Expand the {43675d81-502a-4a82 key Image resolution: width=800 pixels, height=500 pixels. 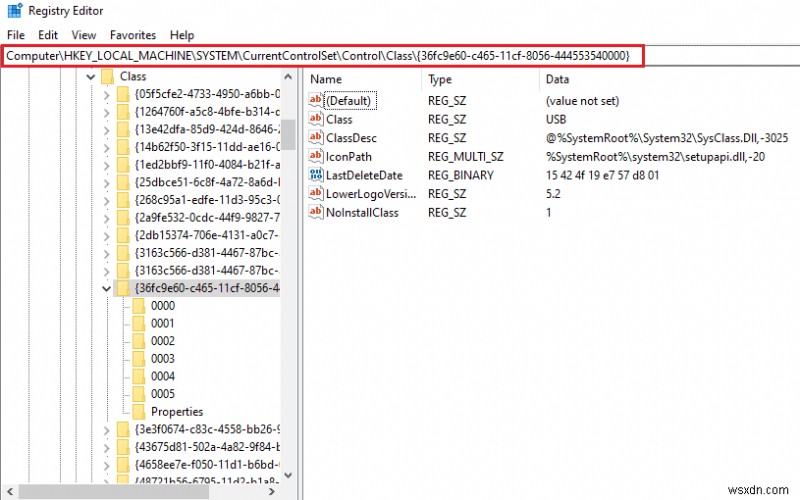(x=106, y=448)
